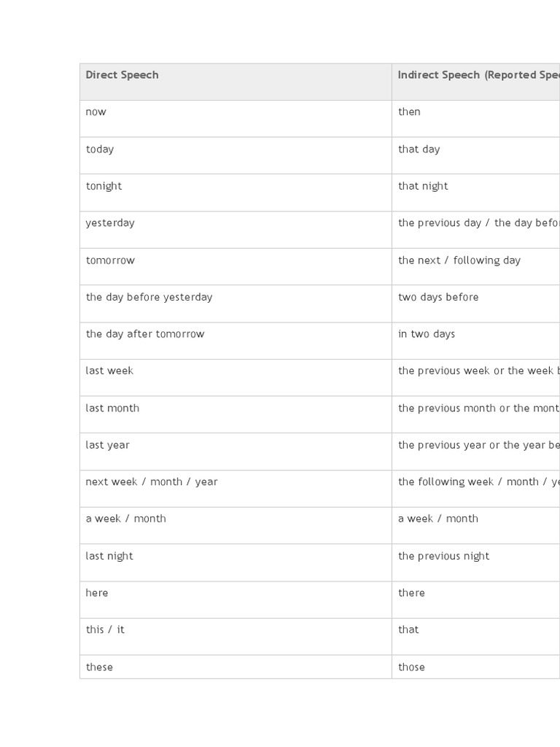Select the "in two days" cell
Viewport: 560px width, 747px height.
click(x=427, y=334)
